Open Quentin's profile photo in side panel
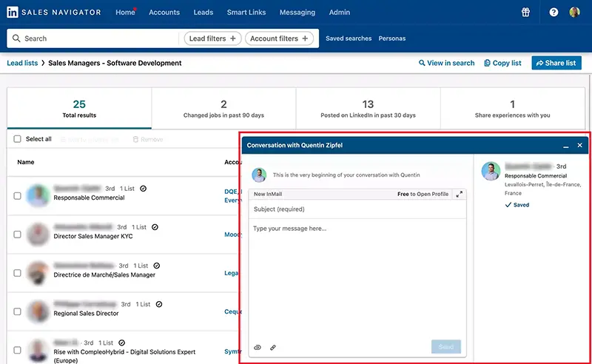This screenshot has width=592, height=364. [x=491, y=171]
